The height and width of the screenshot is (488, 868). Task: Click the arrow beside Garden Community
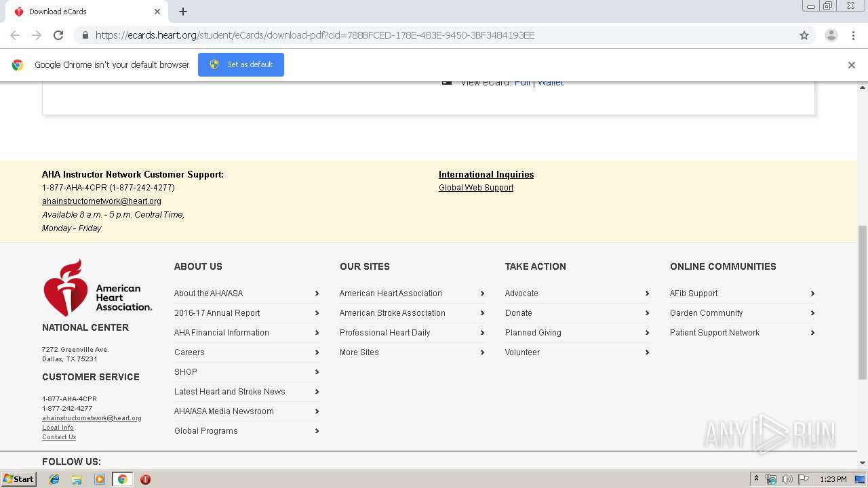[812, 313]
